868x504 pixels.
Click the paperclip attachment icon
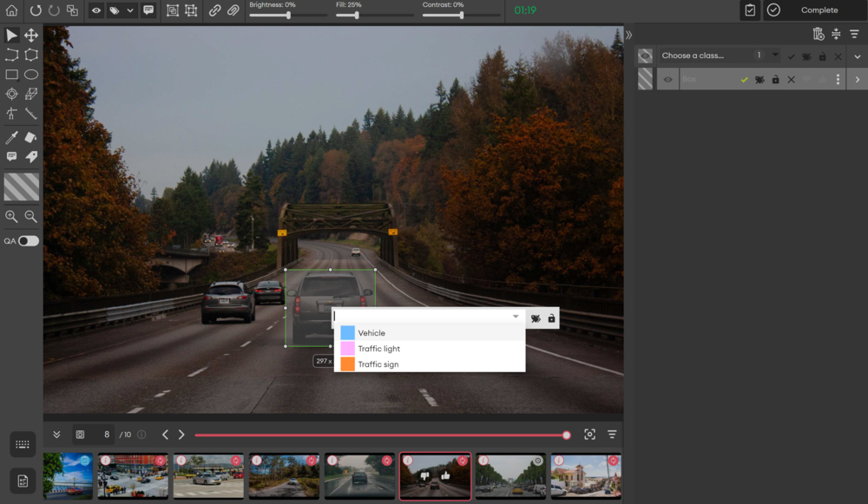coord(233,10)
